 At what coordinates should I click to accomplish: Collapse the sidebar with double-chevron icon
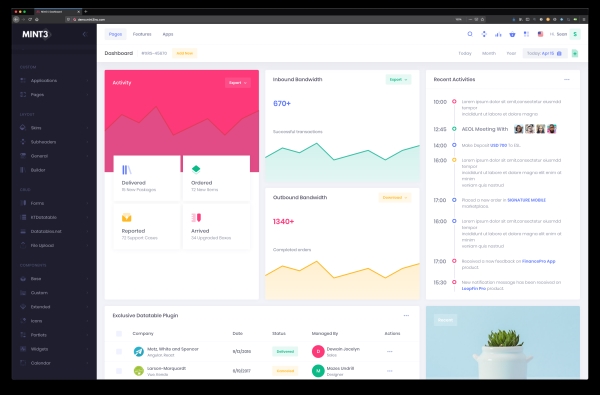click(85, 34)
